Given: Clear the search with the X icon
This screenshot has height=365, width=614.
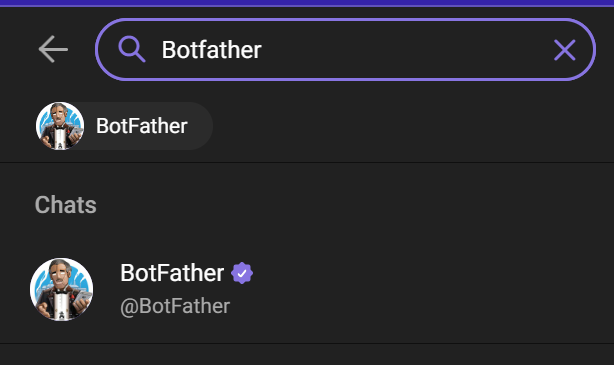Looking at the screenshot, I should pyautogui.click(x=565, y=50).
